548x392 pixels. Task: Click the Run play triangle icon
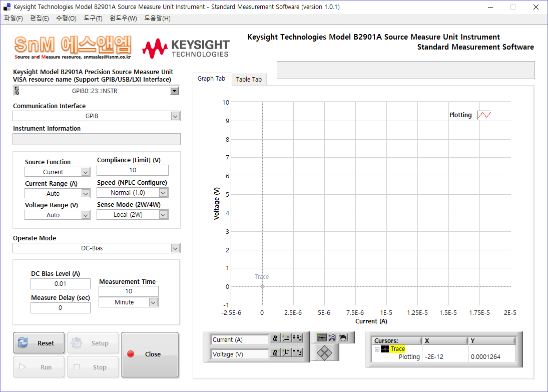pos(23,367)
